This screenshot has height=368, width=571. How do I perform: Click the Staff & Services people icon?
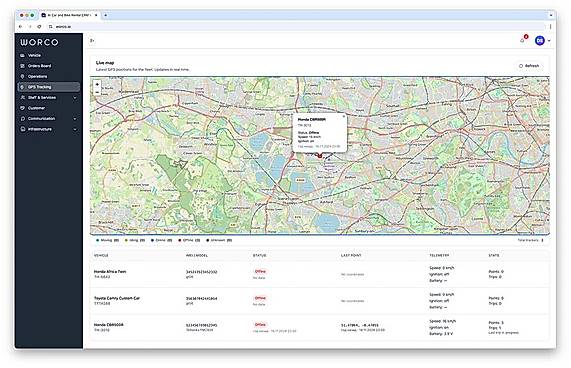(x=23, y=98)
